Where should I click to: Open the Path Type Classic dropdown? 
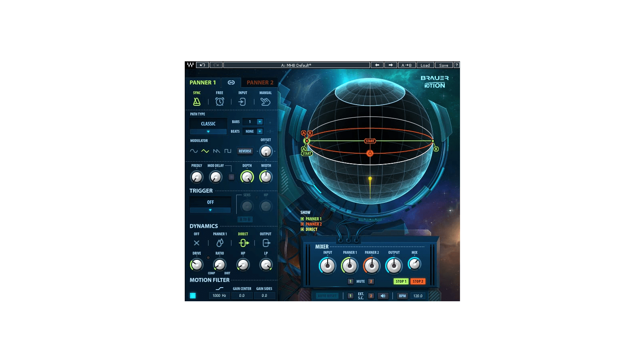(208, 127)
